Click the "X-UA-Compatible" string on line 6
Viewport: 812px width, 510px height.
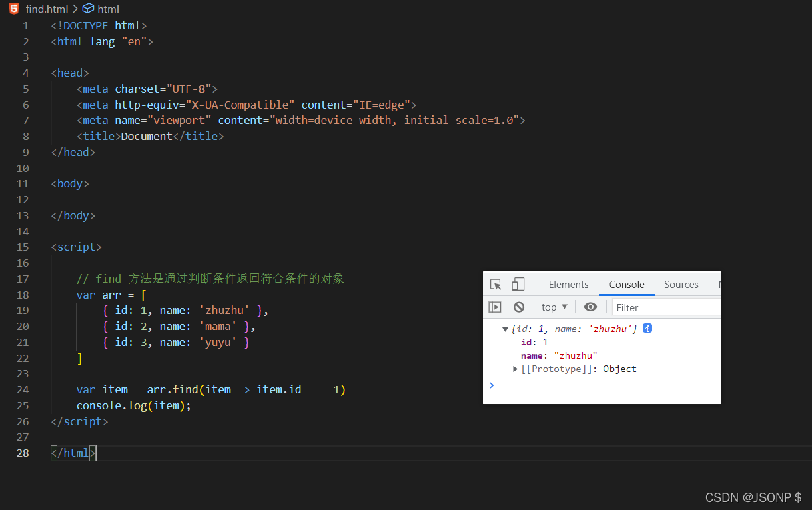(x=240, y=105)
